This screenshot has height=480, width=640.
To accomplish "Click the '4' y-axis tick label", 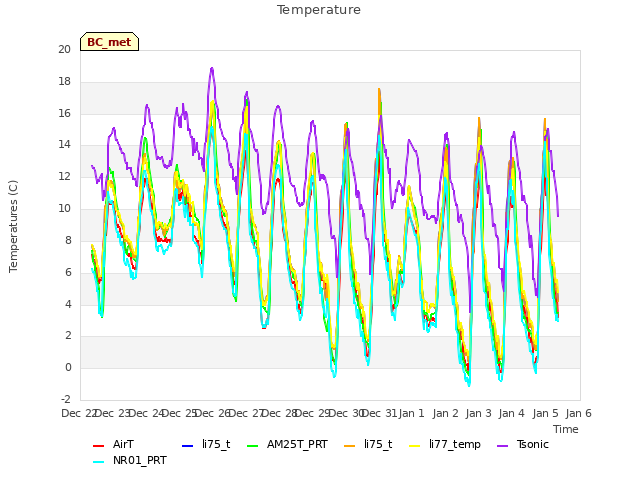I will 68,304.
